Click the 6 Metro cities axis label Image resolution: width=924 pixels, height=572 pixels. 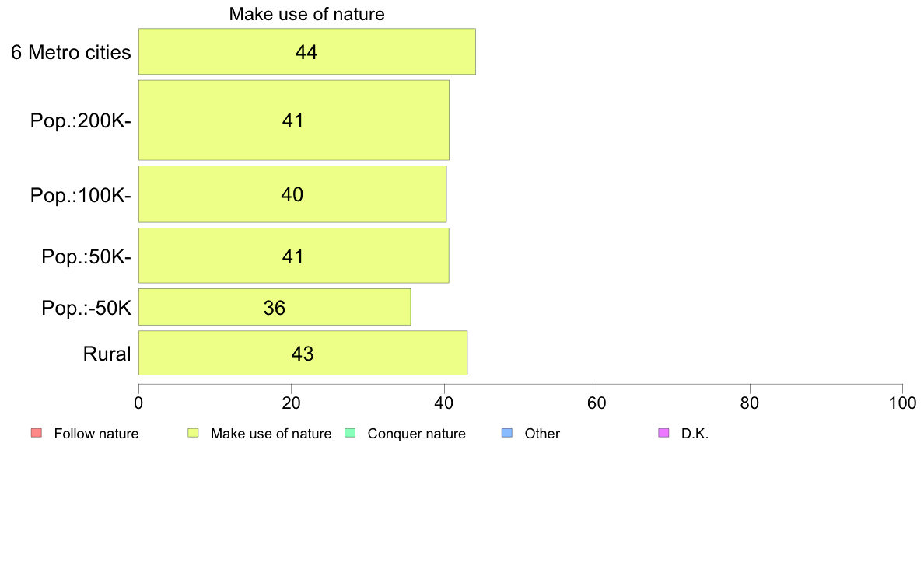[x=71, y=52]
